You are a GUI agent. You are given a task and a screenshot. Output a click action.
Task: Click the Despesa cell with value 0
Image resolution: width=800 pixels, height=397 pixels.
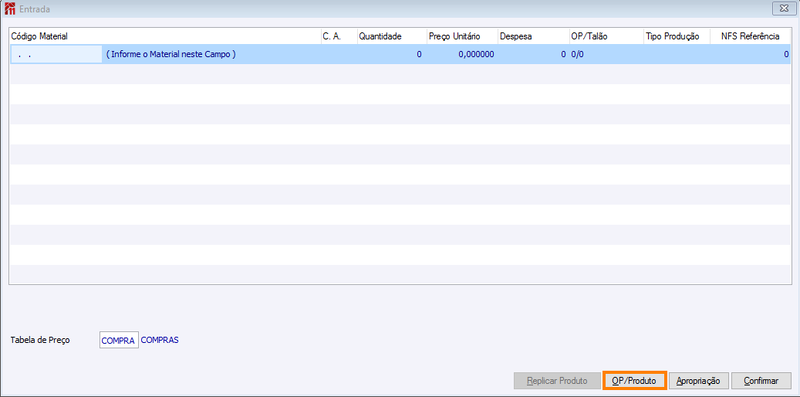click(x=533, y=54)
